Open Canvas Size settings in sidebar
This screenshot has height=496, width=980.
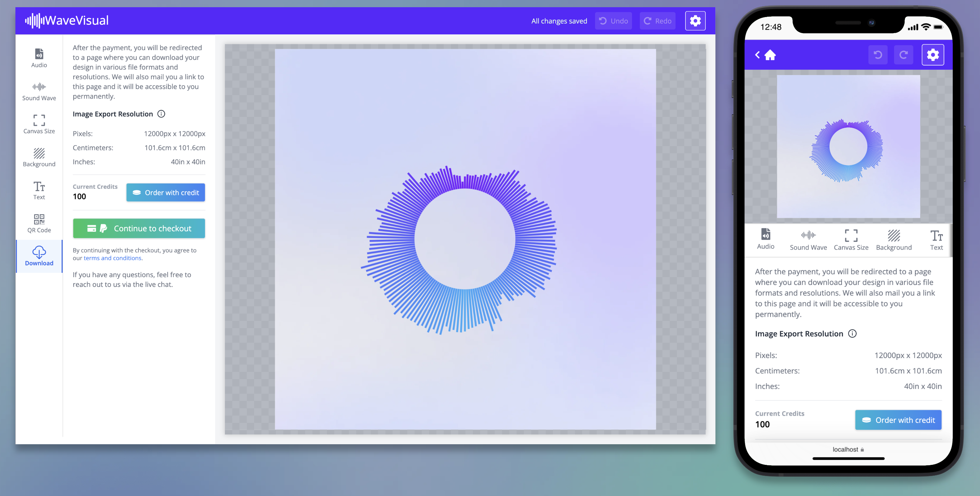coord(39,124)
